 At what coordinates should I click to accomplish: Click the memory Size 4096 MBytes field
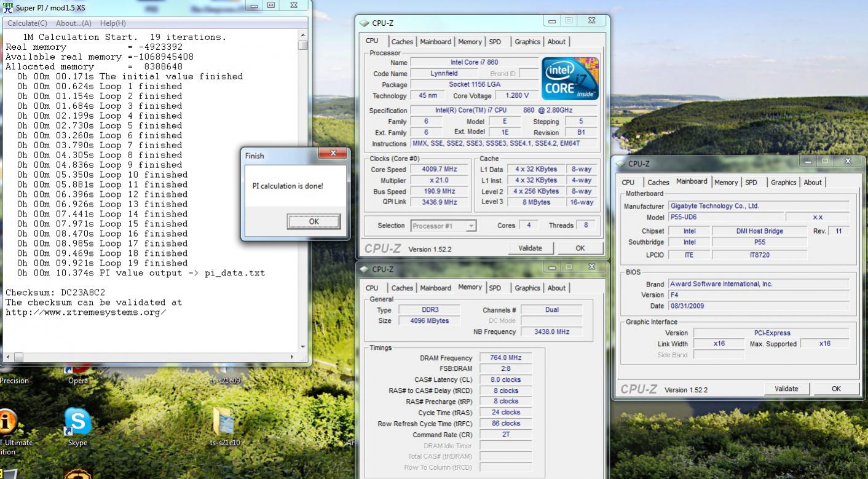[x=430, y=321]
